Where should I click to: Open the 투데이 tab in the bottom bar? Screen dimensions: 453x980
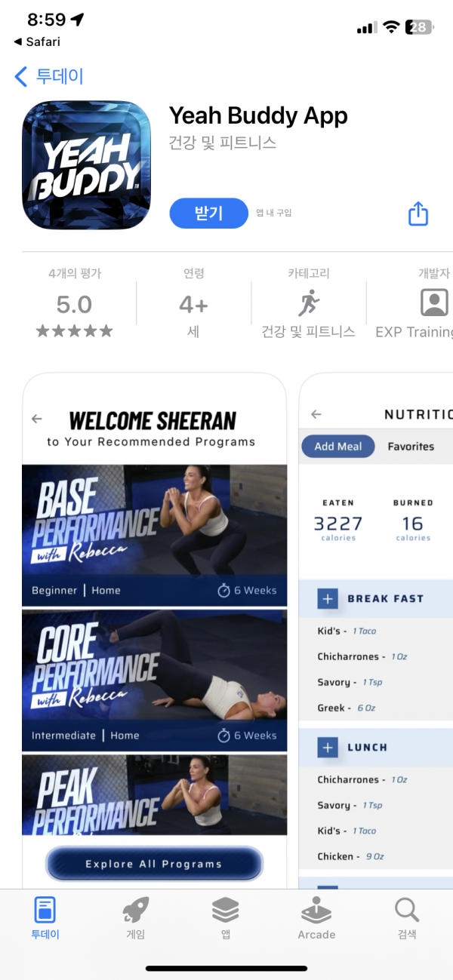pos(45,917)
